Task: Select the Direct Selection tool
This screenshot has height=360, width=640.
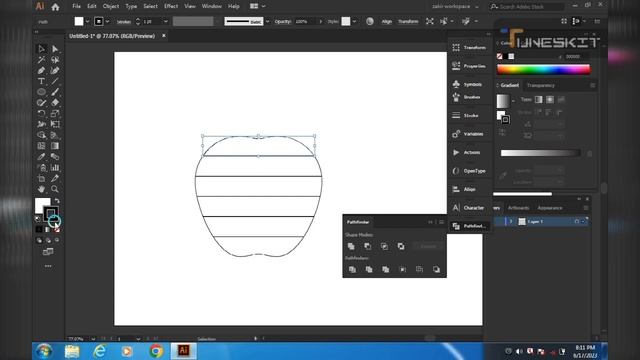Action: point(55,49)
